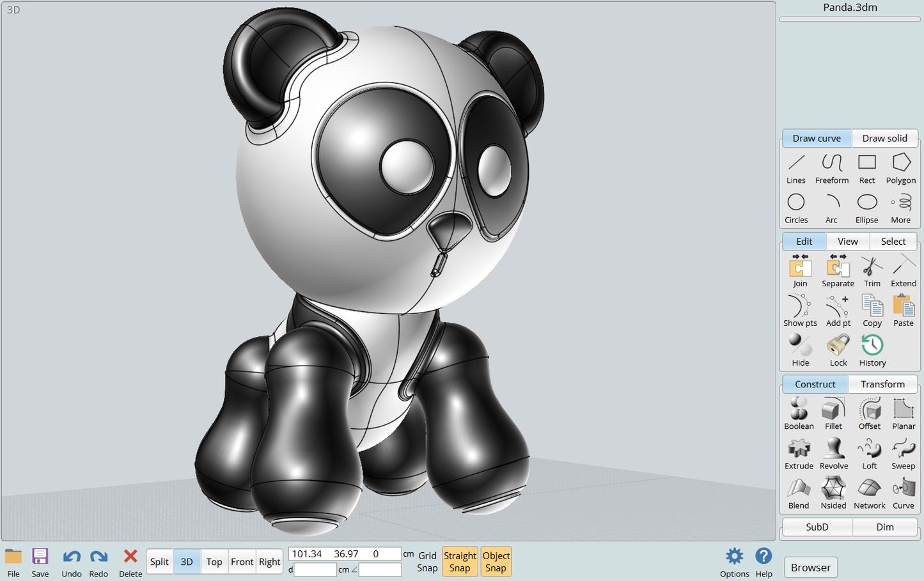Disable Straight Snap
924x581 pixels.
[460, 562]
